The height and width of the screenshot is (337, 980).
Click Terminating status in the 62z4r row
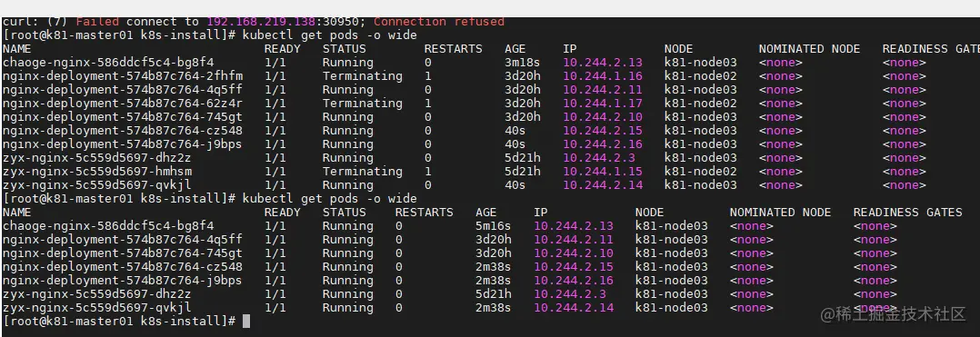click(363, 104)
